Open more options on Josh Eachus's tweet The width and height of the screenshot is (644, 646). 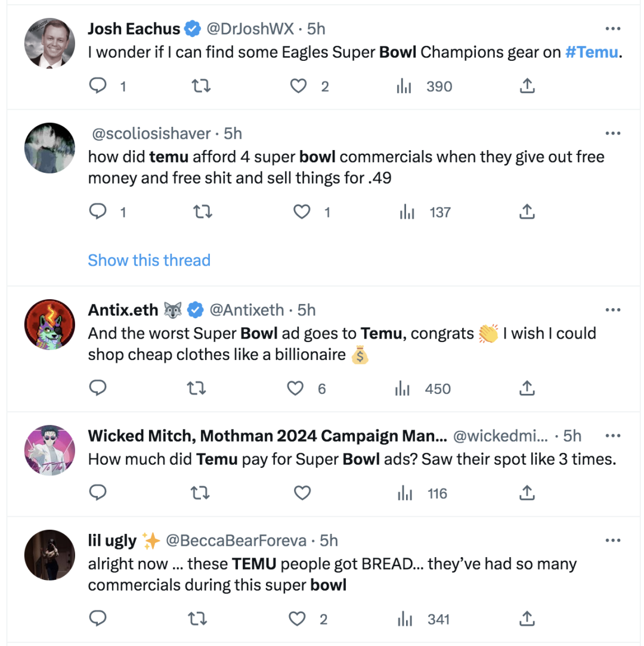[613, 29]
